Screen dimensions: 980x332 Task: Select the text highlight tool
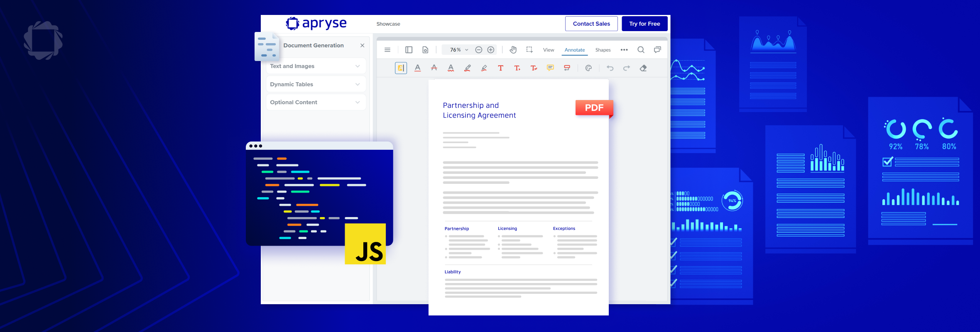pos(401,68)
